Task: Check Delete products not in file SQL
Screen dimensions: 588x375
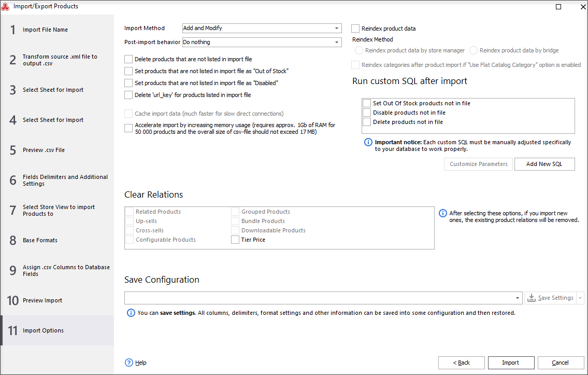Action: point(367,122)
